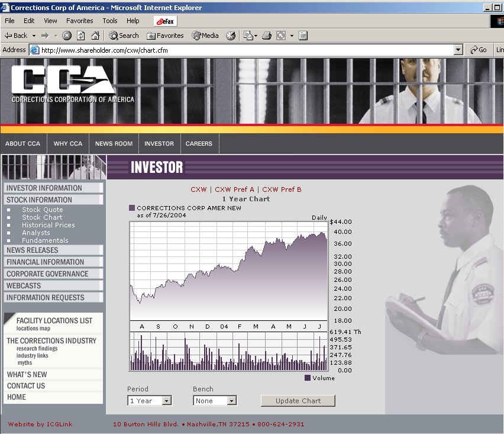504x434 pixels.
Task: Click the icon right of Print
Action: [281, 36]
